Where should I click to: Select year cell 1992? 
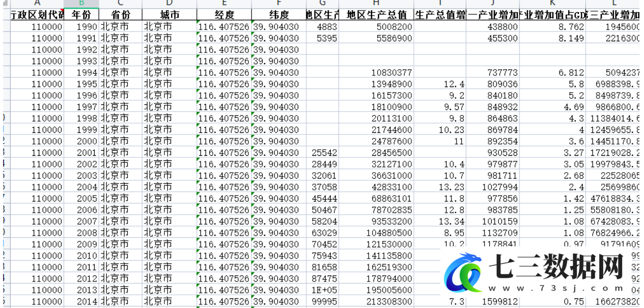[81, 49]
